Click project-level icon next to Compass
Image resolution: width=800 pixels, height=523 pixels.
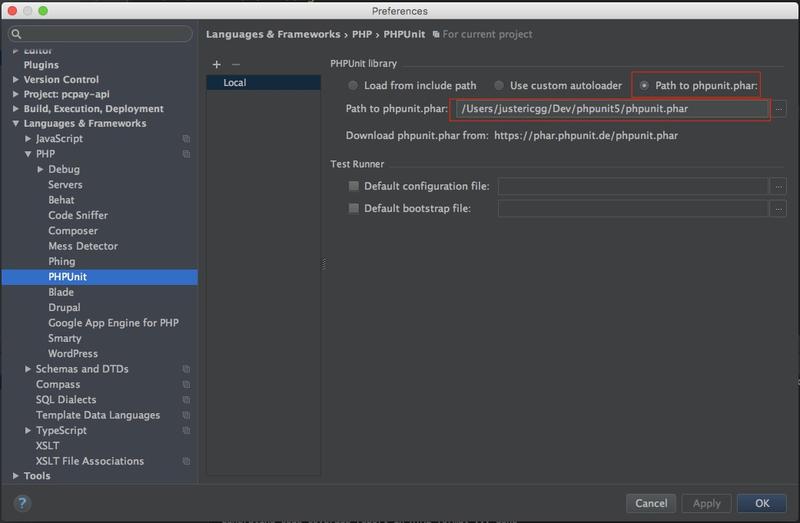click(x=186, y=384)
